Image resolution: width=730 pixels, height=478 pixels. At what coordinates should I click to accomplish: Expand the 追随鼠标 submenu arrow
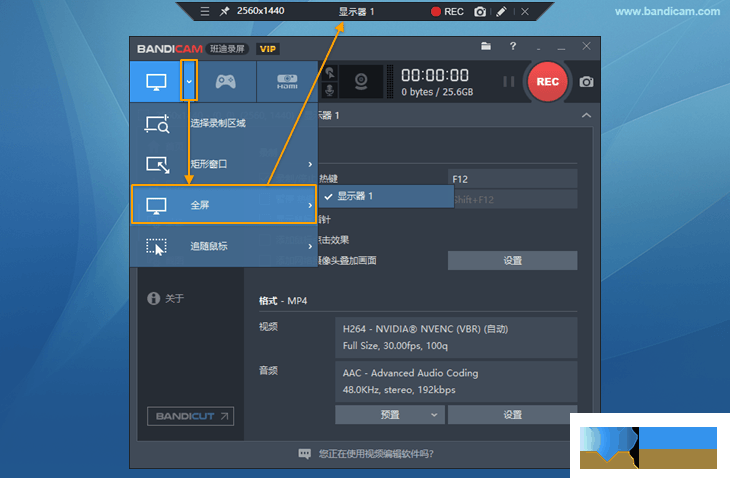pos(310,246)
